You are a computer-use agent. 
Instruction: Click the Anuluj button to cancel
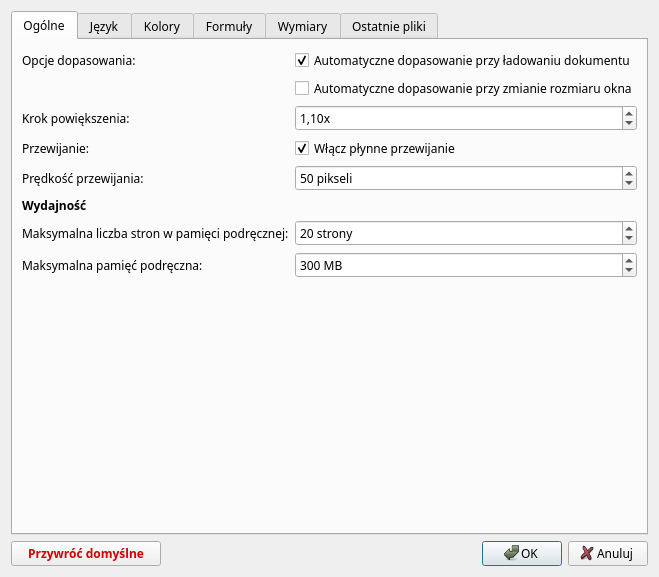coord(607,553)
